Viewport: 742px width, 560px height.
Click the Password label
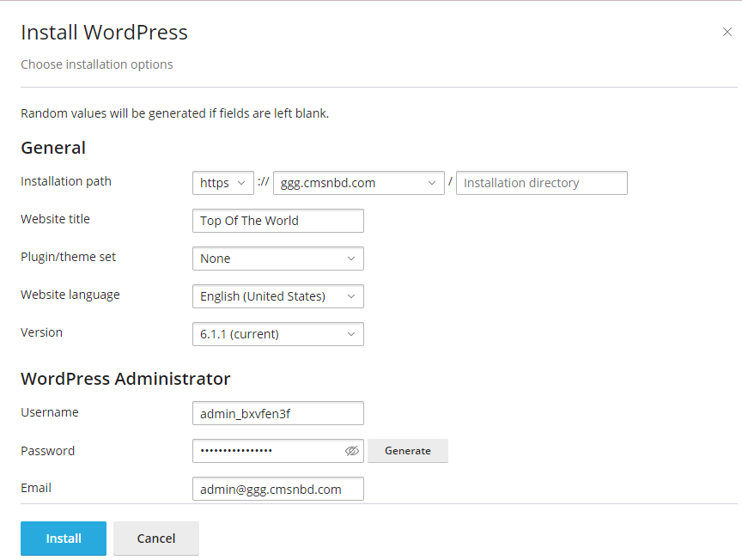48,451
